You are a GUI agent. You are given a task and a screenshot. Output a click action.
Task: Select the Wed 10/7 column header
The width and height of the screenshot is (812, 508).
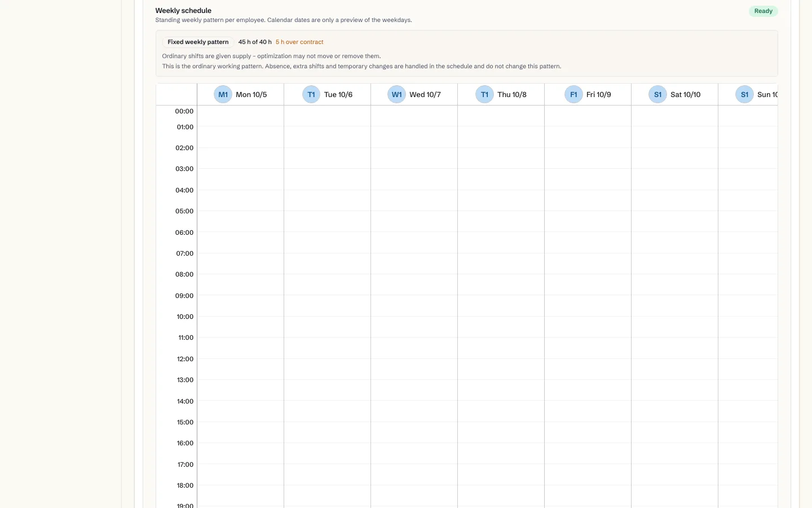[414, 94]
